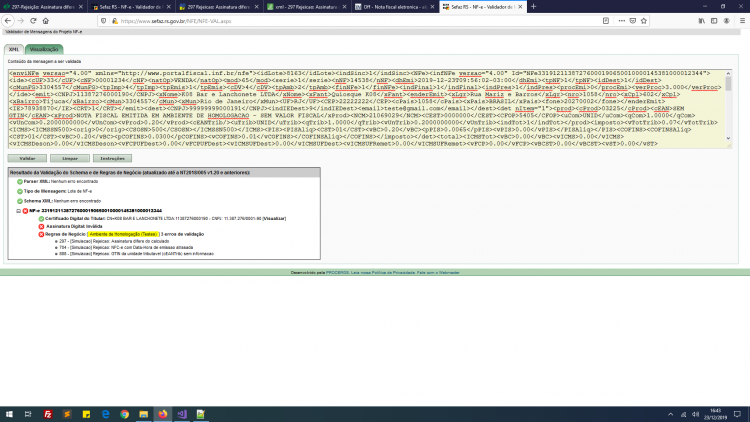Open the Instruções button

(x=112, y=158)
